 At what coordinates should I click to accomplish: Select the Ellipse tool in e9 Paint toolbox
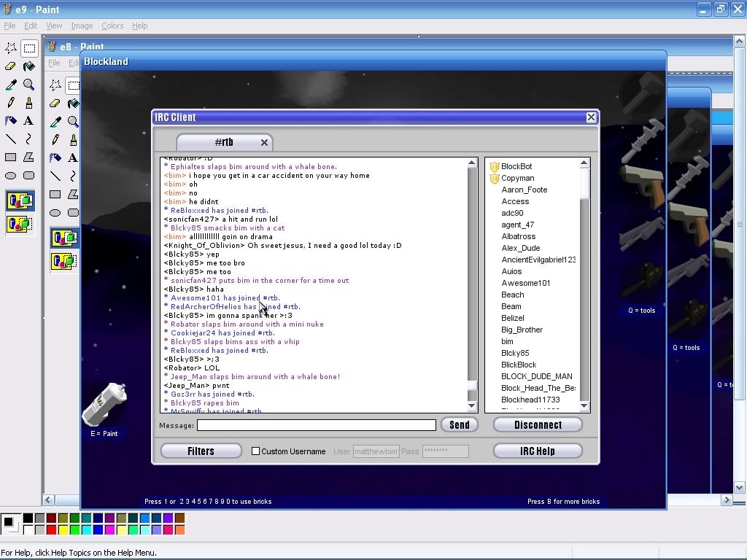point(10,175)
